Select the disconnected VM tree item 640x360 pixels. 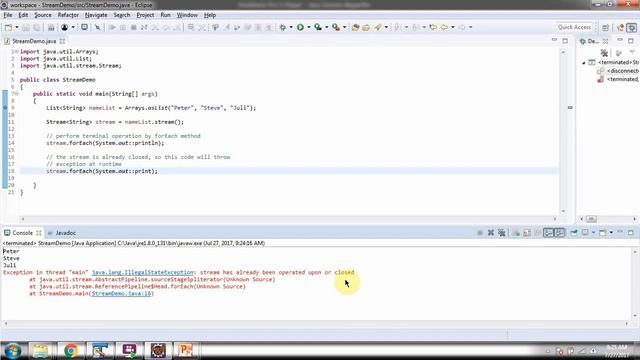pos(618,71)
